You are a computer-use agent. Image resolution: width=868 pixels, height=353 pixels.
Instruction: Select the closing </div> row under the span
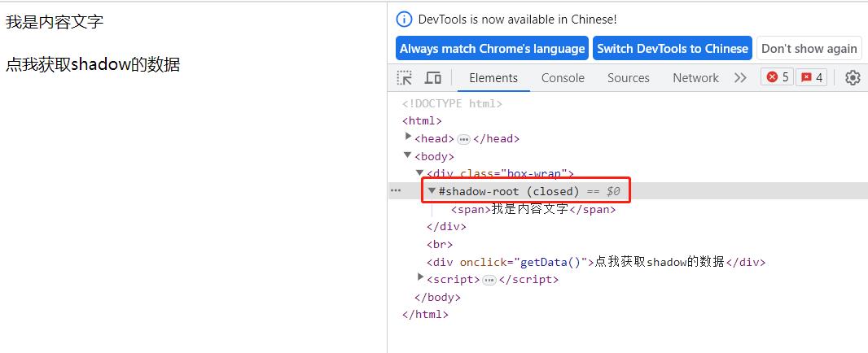point(446,227)
